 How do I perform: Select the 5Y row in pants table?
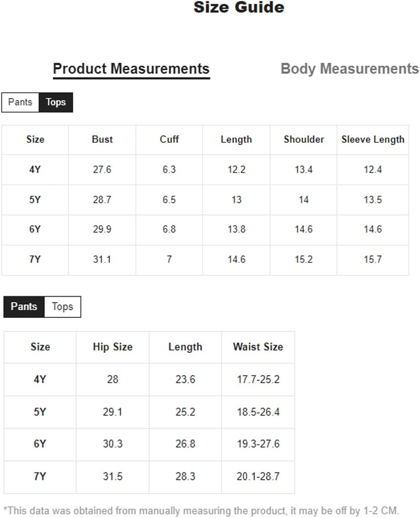(x=149, y=412)
